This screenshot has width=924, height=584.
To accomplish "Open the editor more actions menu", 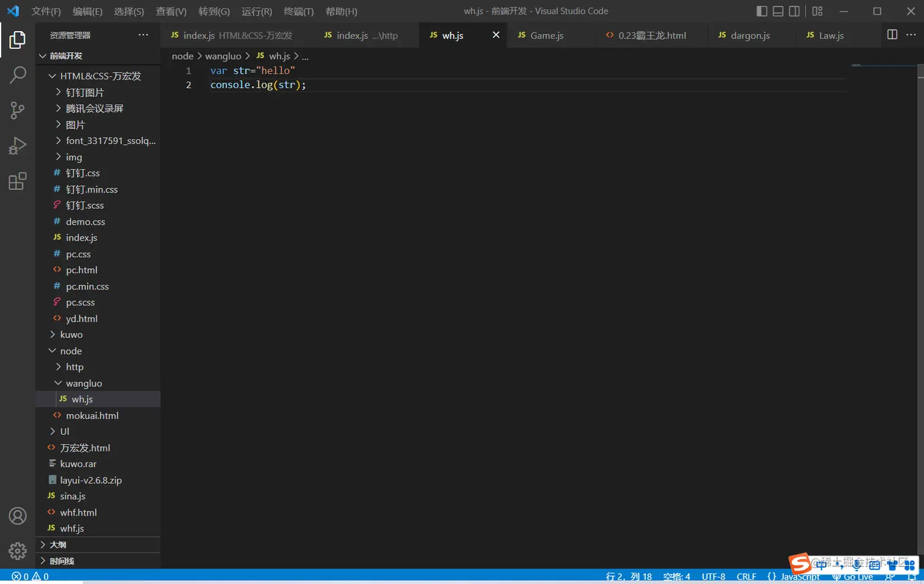I will (911, 35).
